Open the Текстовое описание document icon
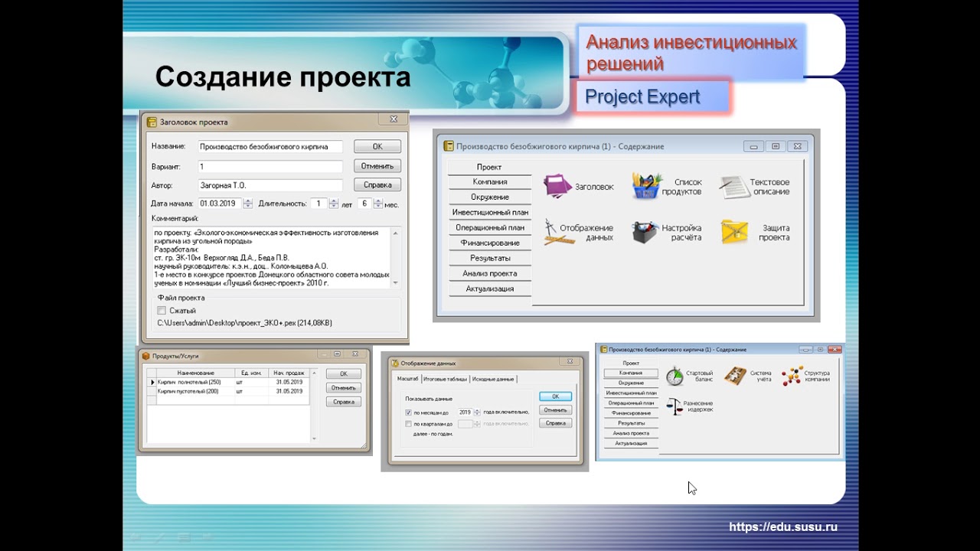Image resolution: width=980 pixels, height=551 pixels. [733, 187]
